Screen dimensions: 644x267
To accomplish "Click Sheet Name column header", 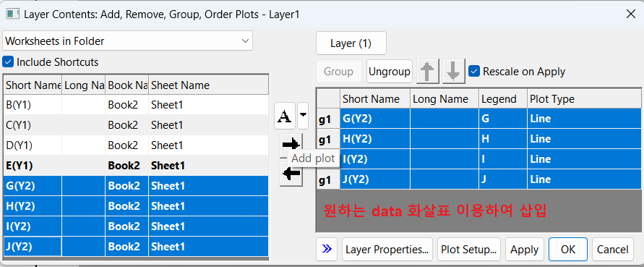I will point(209,85).
